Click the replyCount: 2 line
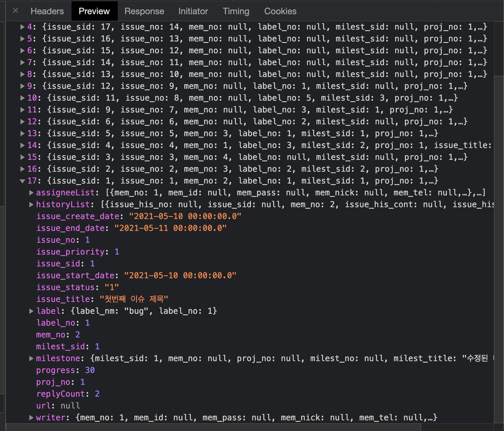504x431 pixels. (68, 394)
